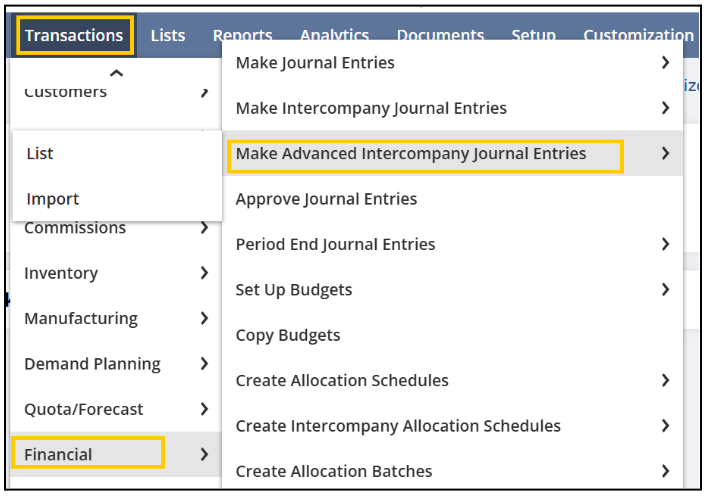The image size is (714, 500).
Task: Expand the Inventory submenu chevron
Action: [x=204, y=273]
